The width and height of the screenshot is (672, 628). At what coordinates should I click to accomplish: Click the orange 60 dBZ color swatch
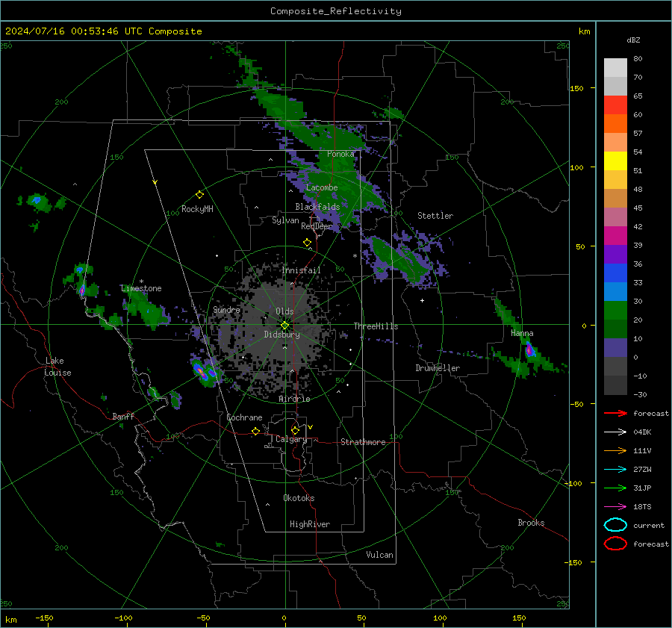pyautogui.click(x=615, y=123)
